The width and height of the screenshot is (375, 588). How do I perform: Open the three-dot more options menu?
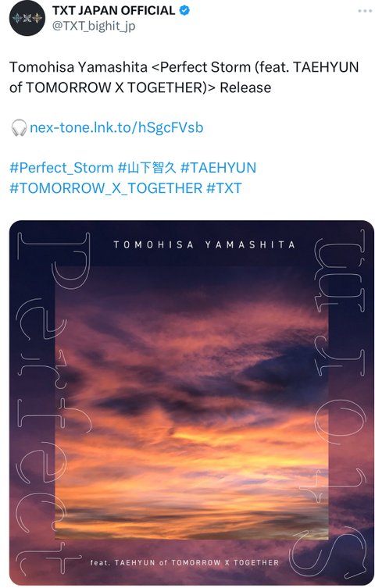click(x=365, y=11)
